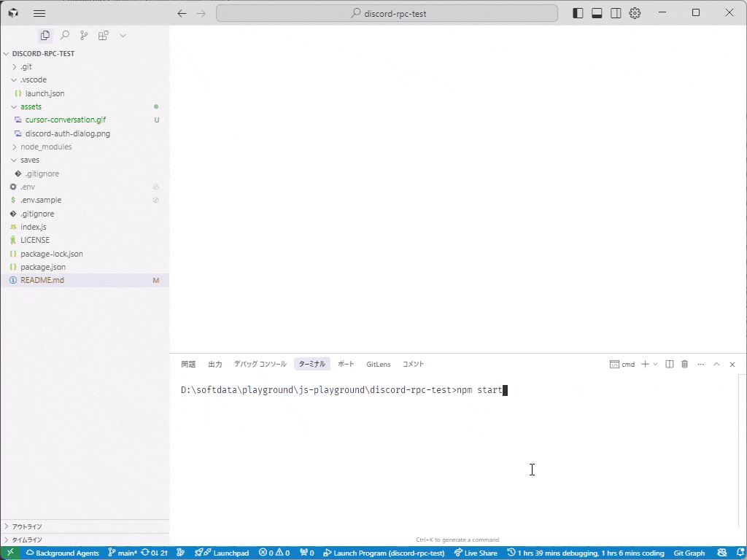Click the Cursor app logo
This screenshot has height=560, width=747.
[13, 13]
